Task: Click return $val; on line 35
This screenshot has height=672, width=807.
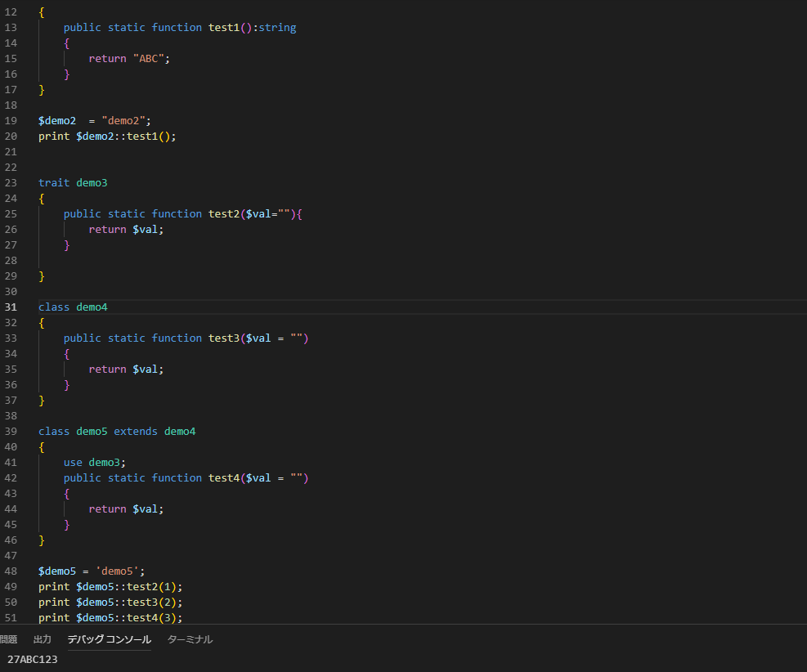Action: [x=126, y=370]
